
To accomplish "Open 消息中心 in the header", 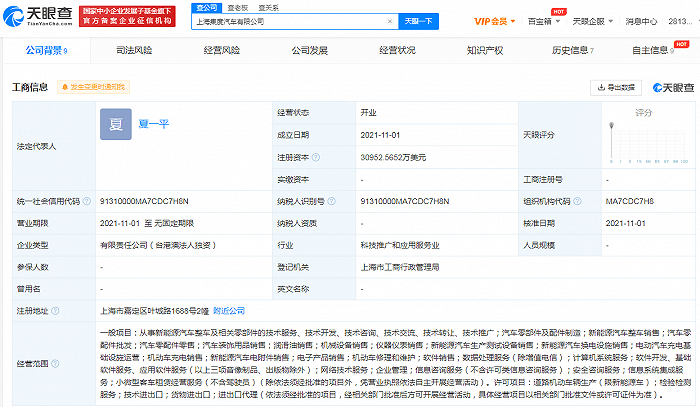I will [641, 21].
